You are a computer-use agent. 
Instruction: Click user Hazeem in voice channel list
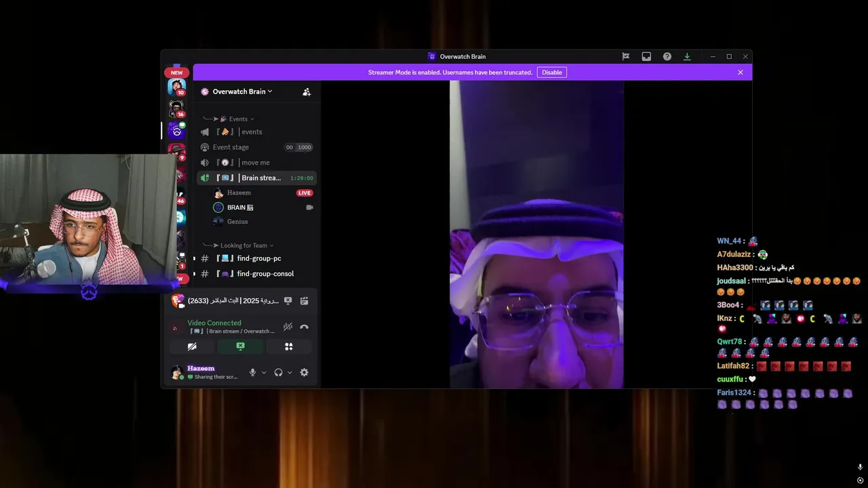[x=239, y=192]
